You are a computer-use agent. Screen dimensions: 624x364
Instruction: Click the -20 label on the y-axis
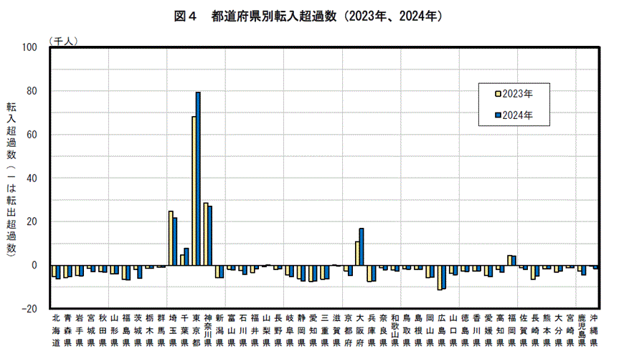pyautogui.click(x=29, y=309)
